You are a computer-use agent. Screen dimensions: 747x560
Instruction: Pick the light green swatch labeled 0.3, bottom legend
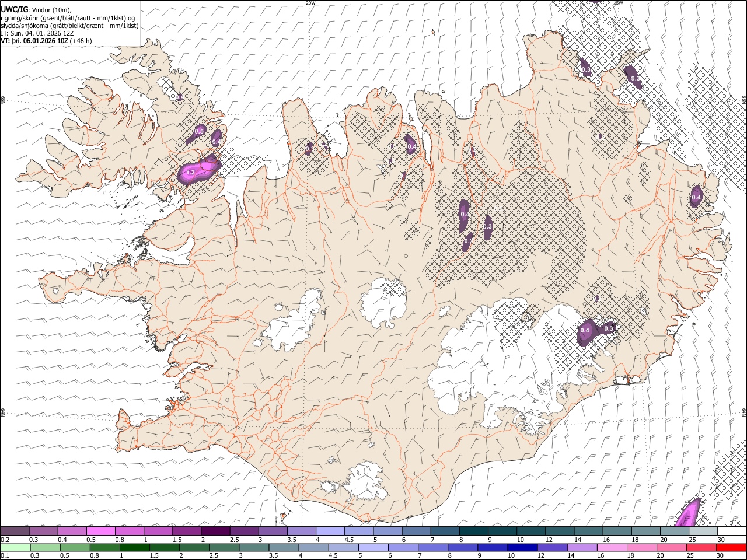45,548
